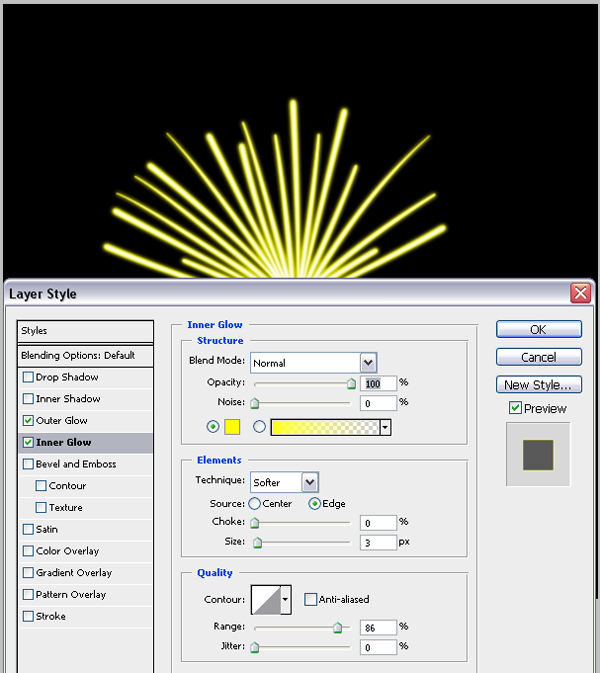Click the Noise slider handle
600x673 pixels.
(255, 403)
